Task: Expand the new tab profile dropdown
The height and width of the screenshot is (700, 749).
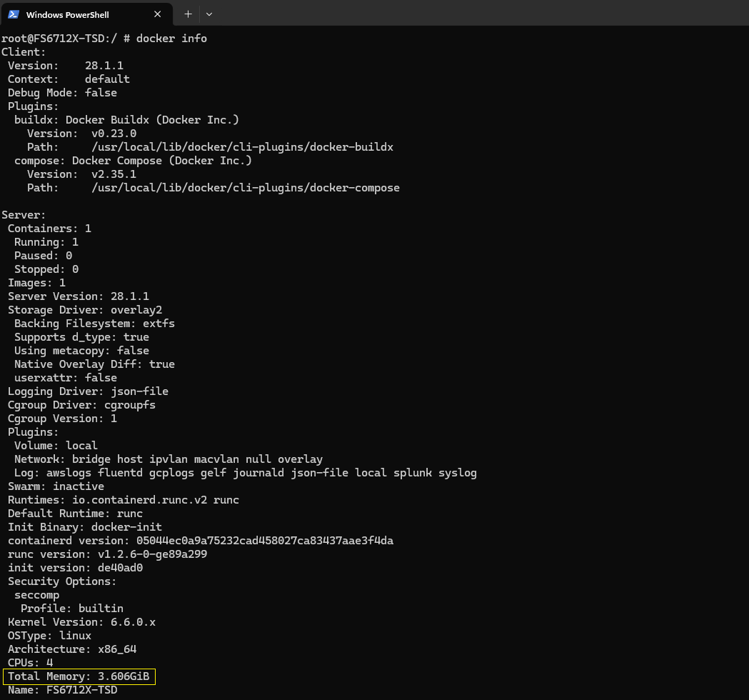Action: click(x=209, y=14)
